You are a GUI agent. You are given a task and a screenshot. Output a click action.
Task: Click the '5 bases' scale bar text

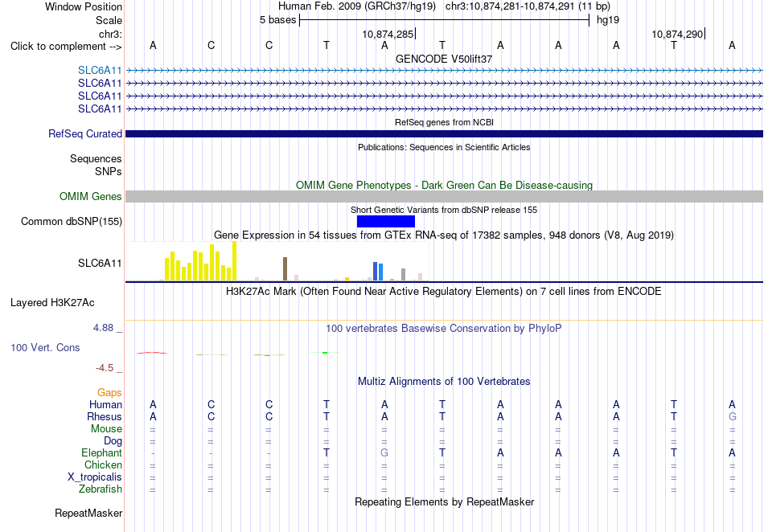[x=277, y=20]
